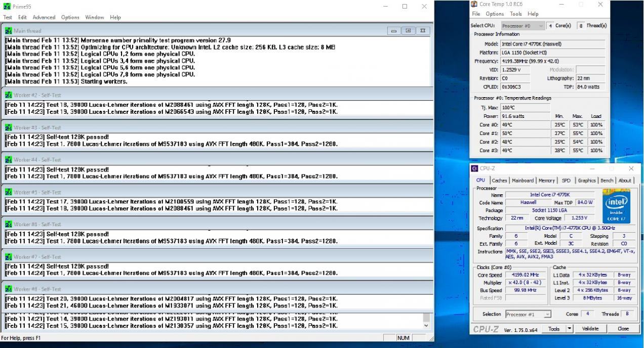Switch to the Bench tab in CPU-Z

click(x=607, y=181)
